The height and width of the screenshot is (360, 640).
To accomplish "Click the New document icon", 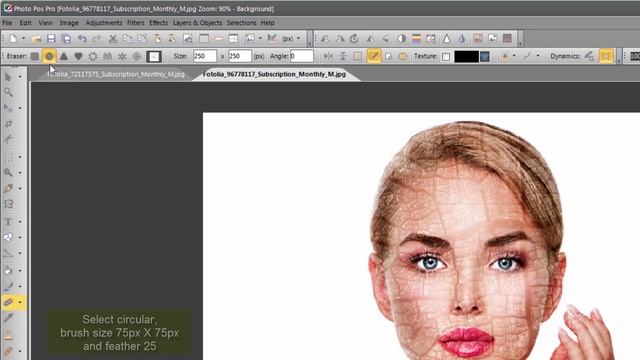I will 13,39.
